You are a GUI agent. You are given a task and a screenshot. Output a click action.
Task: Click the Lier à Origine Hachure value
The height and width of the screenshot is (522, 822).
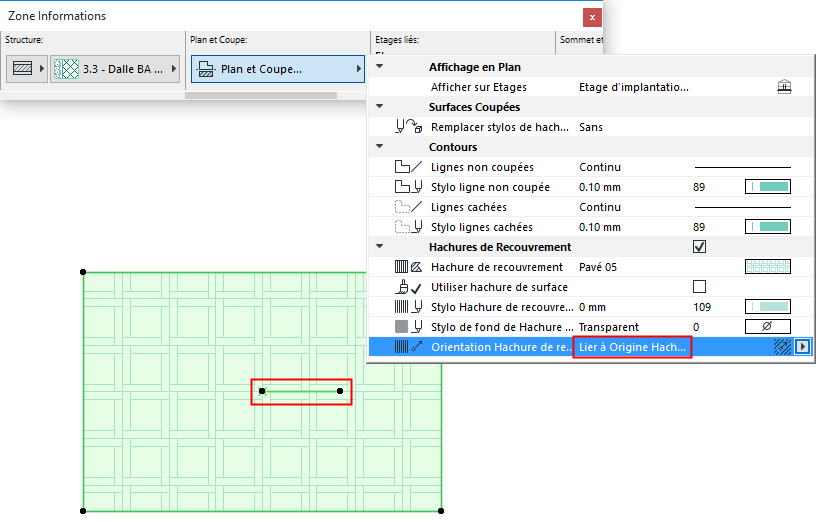tap(632, 347)
